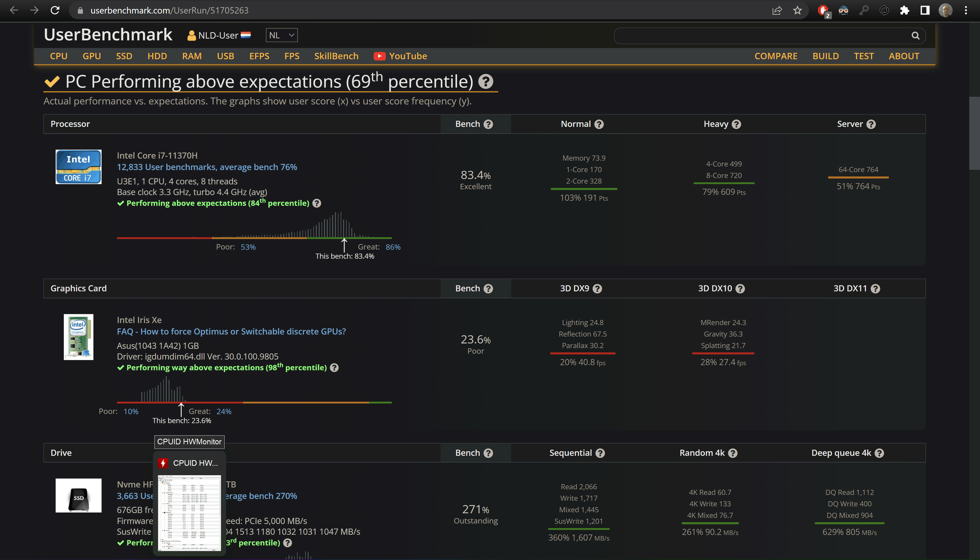The width and height of the screenshot is (980, 560).
Task: Click the GPU Great 24% value
Action: coord(224,412)
